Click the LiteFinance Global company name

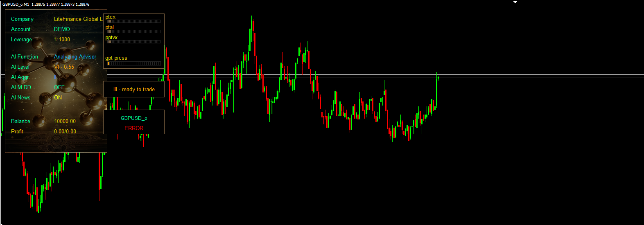pos(78,19)
